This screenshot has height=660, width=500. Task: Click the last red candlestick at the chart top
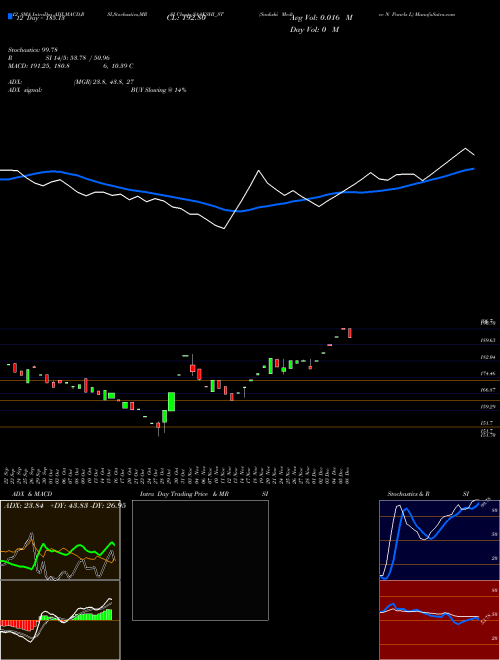pos(350,333)
